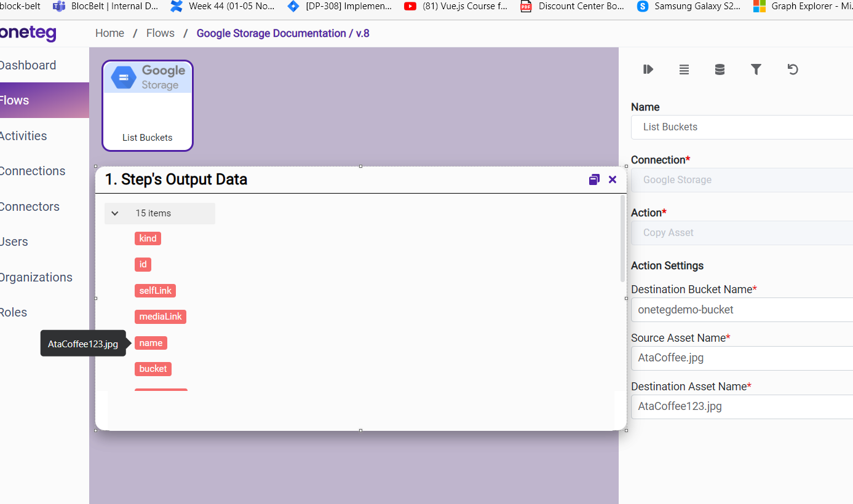Viewport: 853px width, 504px height.
Task: Open the filter funnel icon
Action: (756, 69)
